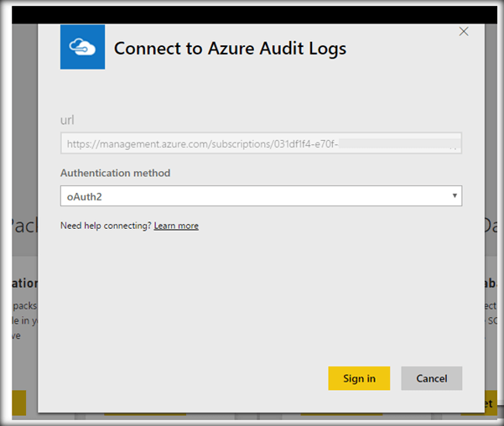Click the dropdown arrow beside oAuth2
Image resolution: width=504 pixels, height=426 pixels.
click(x=455, y=196)
